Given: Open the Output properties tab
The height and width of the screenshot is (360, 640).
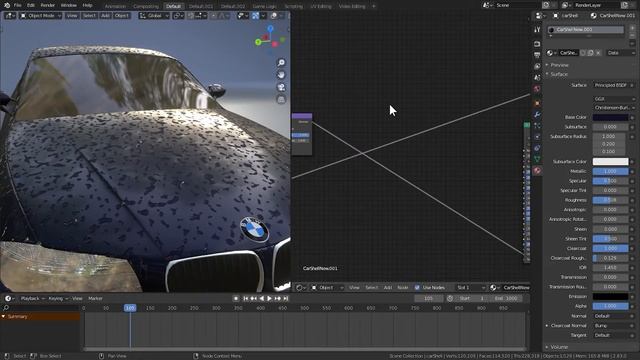Looking at the screenshot, I should [x=537, y=55].
